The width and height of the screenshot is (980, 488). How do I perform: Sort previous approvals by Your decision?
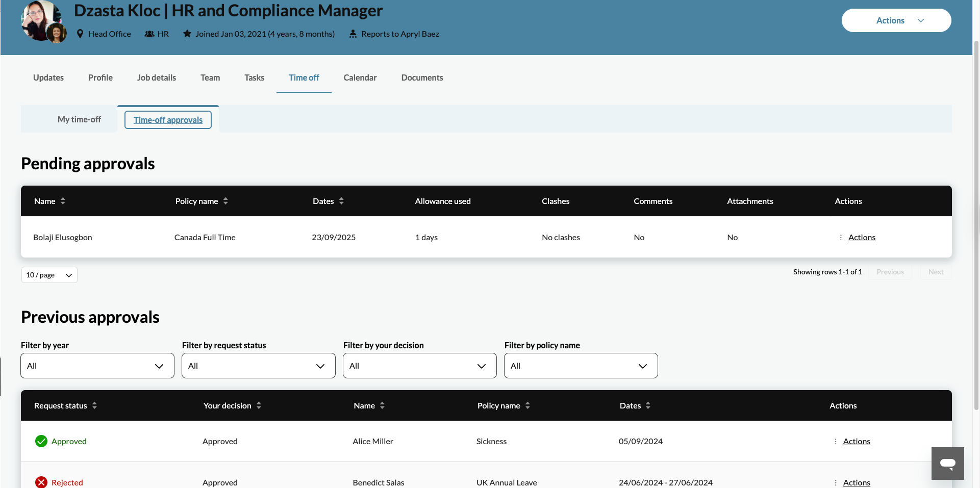259,405
